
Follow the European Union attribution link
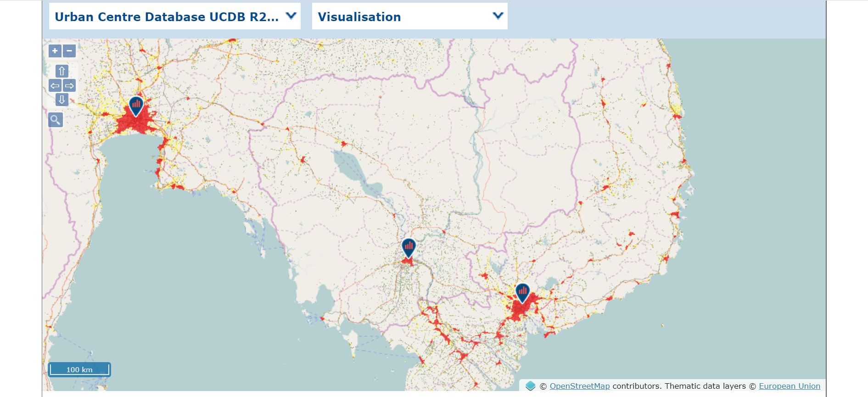789,386
